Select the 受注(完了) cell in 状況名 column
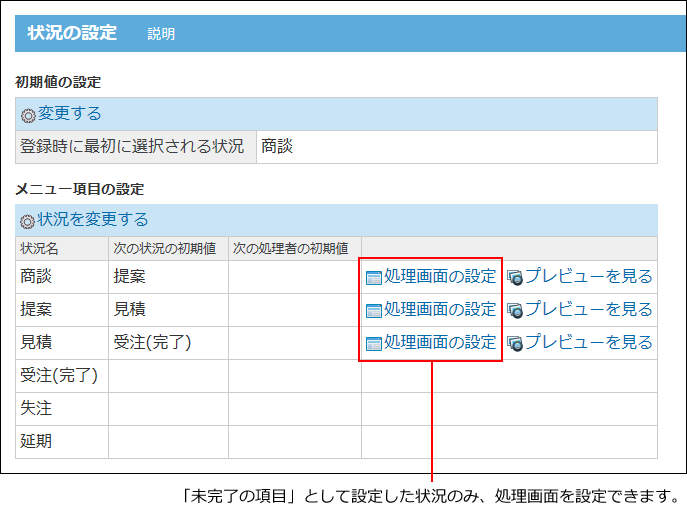This screenshot has height=512, width=687. [62, 376]
